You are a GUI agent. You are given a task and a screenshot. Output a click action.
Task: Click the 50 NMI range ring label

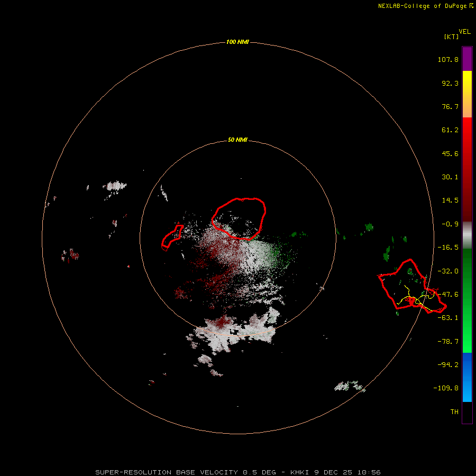click(x=237, y=140)
